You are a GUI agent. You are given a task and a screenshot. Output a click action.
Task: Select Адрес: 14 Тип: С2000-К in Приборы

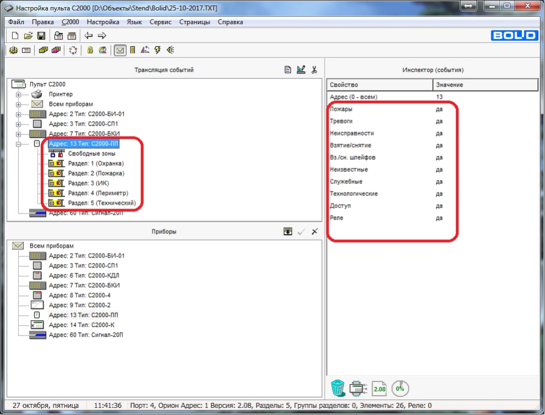(x=82, y=325)
